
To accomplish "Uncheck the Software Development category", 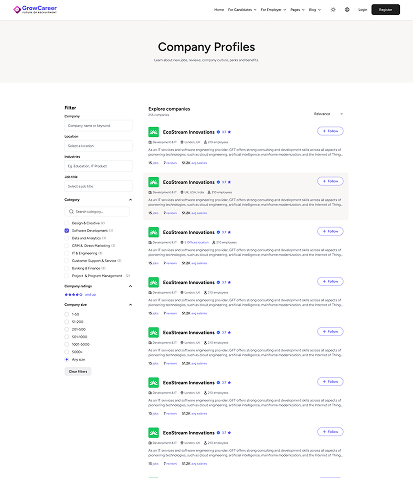I will 67,231.
